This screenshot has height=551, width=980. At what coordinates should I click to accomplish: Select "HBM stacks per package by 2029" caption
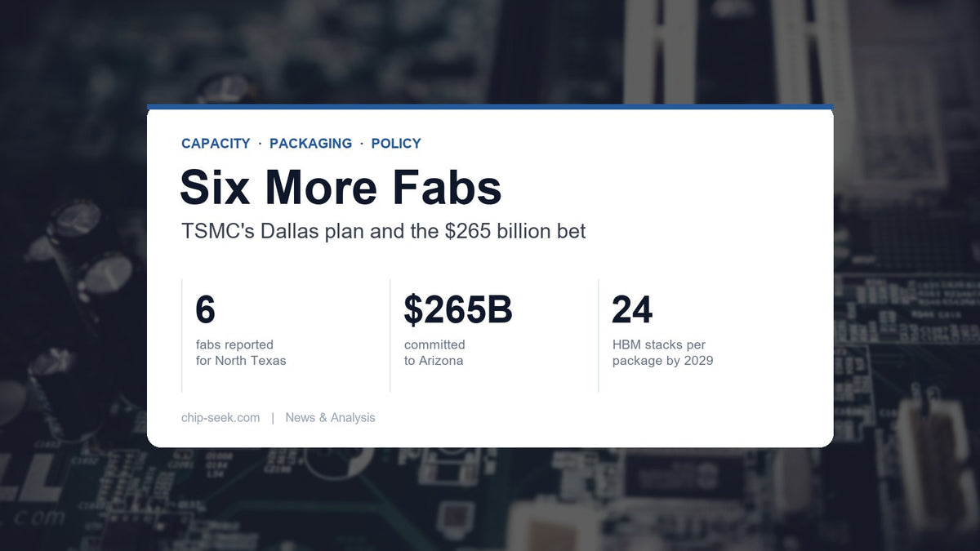[x=662, y=353]
